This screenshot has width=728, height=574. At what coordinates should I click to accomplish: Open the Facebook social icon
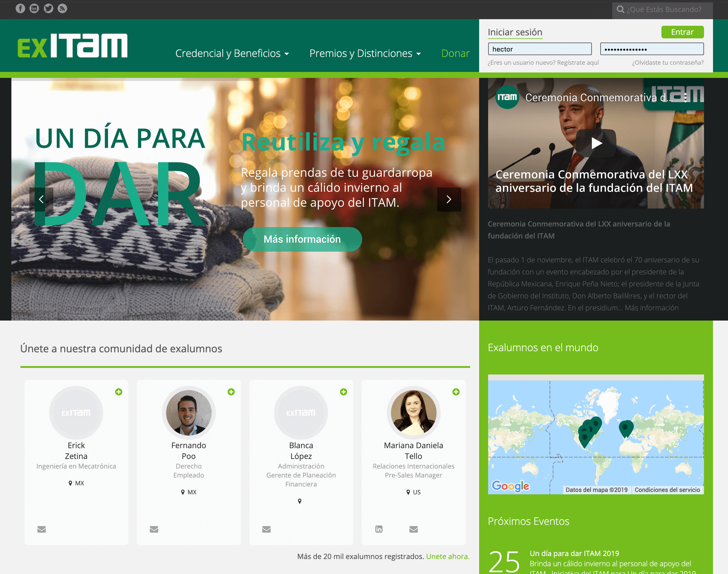pyautogui.click(x=20, y=8)
